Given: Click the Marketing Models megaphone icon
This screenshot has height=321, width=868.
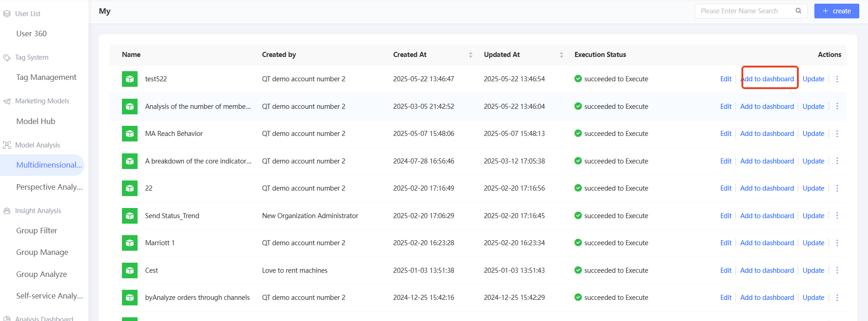Looking at the screenshot, I should tap(7, 101).
